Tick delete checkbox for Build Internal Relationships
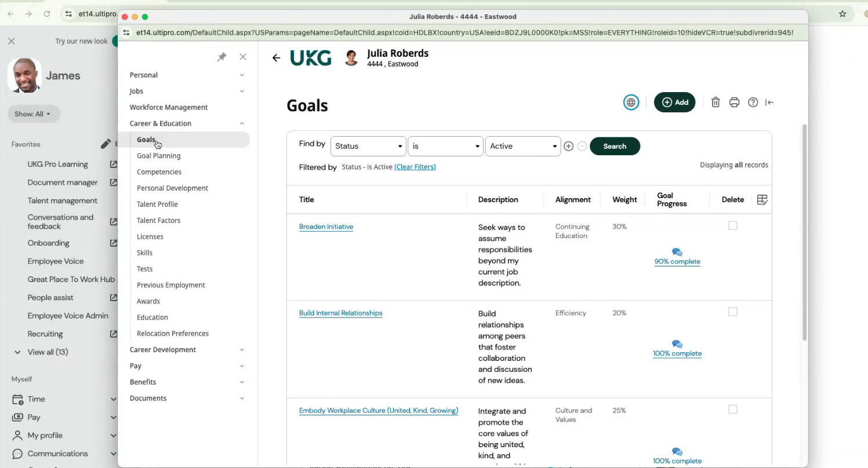Image resolution: width=868 pixels, height=468 pixels. pyautogui.click(x=733, y=312)
